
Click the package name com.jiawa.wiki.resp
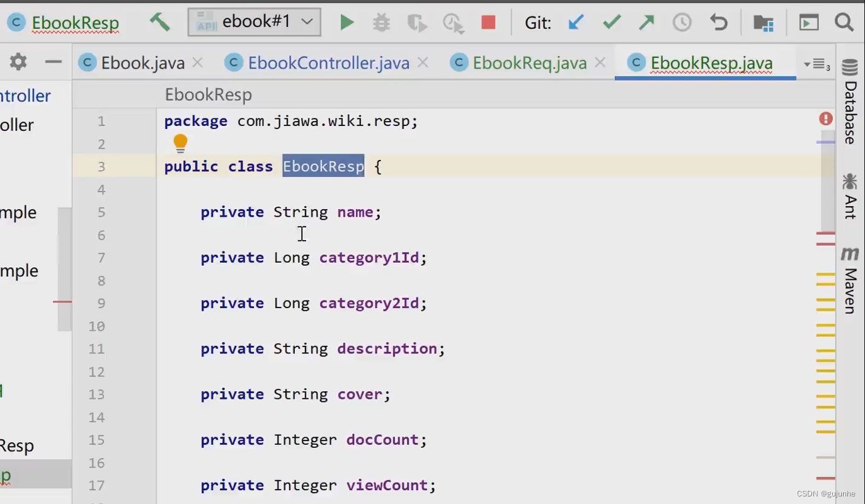pos(323,121)
